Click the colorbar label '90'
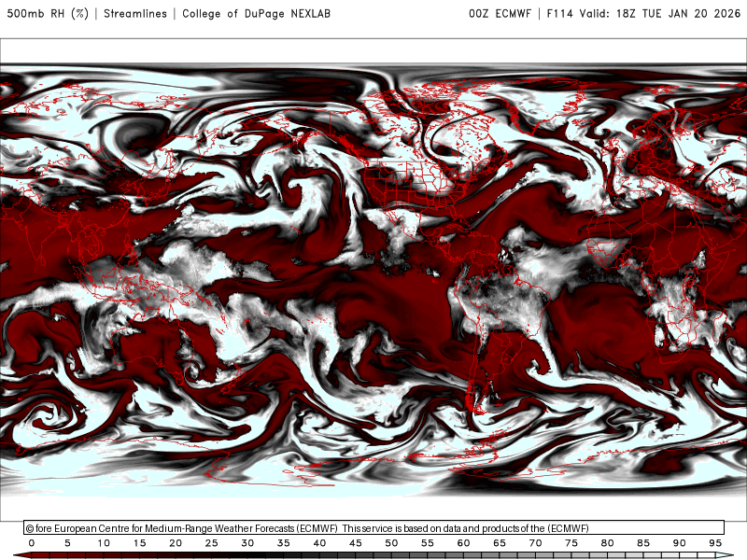747x560 pixels. point(680,543)
